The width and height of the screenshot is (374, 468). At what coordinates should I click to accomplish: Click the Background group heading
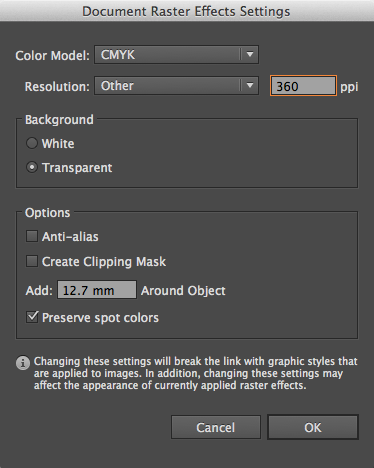coord(59,120)
